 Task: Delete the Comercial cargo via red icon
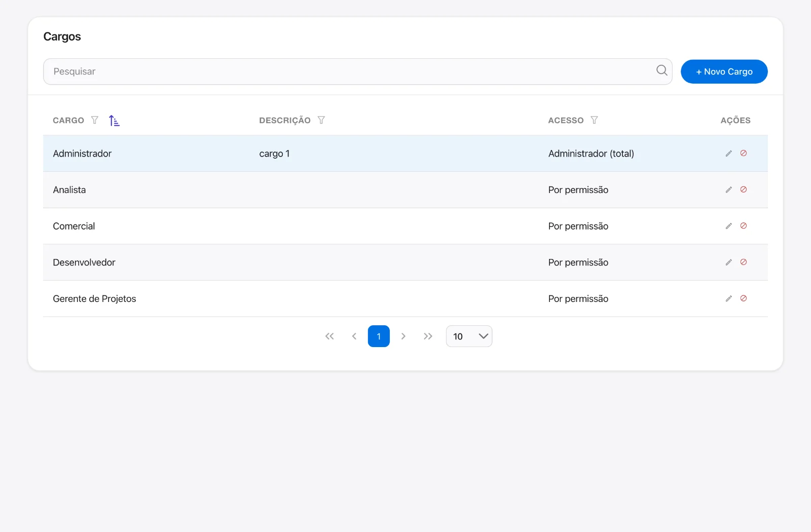tap(744, 226)
